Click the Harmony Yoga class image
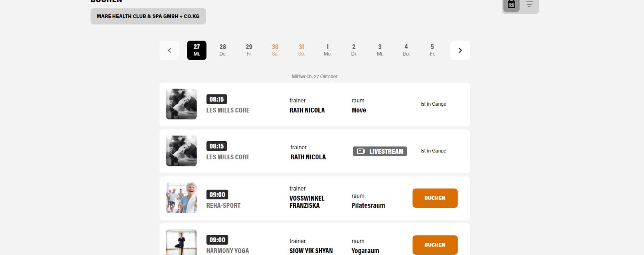The height and width of the screenshot is (255, 644). [181, 242]
